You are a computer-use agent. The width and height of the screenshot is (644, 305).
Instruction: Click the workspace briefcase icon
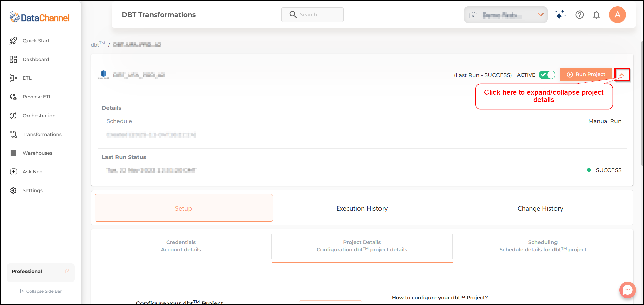(x=473, y=15)
